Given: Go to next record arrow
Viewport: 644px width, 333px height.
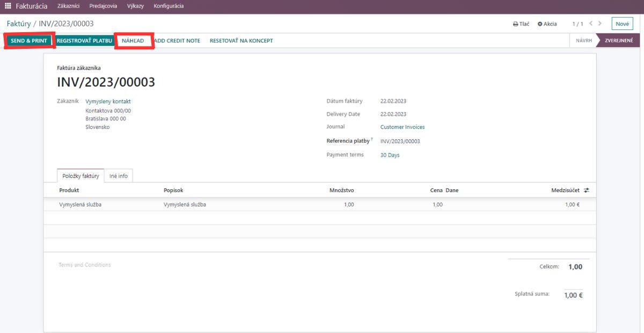Looking at the screenshot, I should click(599, 24).
